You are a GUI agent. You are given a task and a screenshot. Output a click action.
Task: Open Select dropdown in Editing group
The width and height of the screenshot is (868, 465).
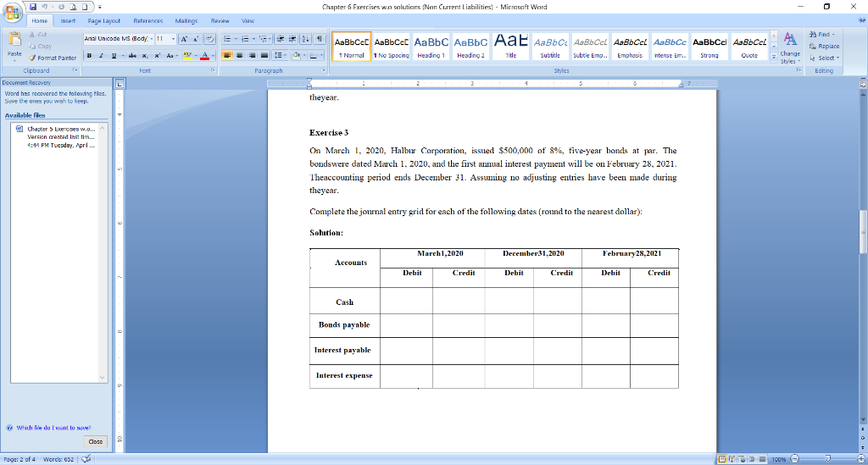click(x=824, y=58)
